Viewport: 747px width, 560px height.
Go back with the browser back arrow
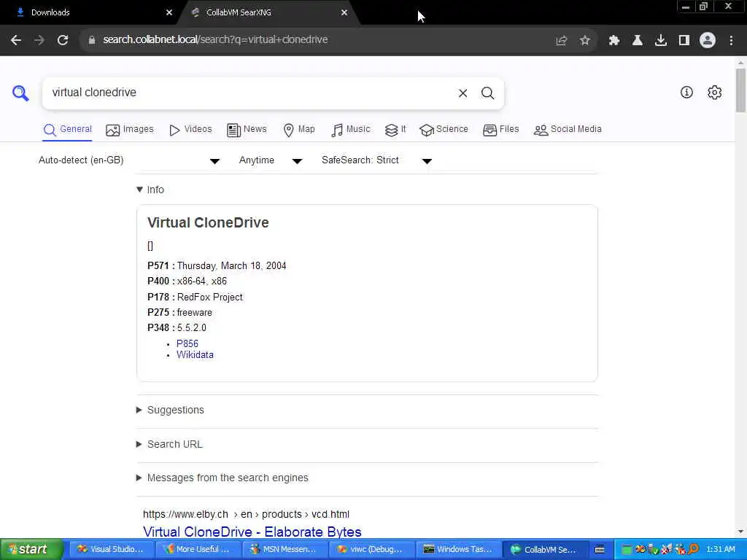pyautogui.click(x=16, y=40)
